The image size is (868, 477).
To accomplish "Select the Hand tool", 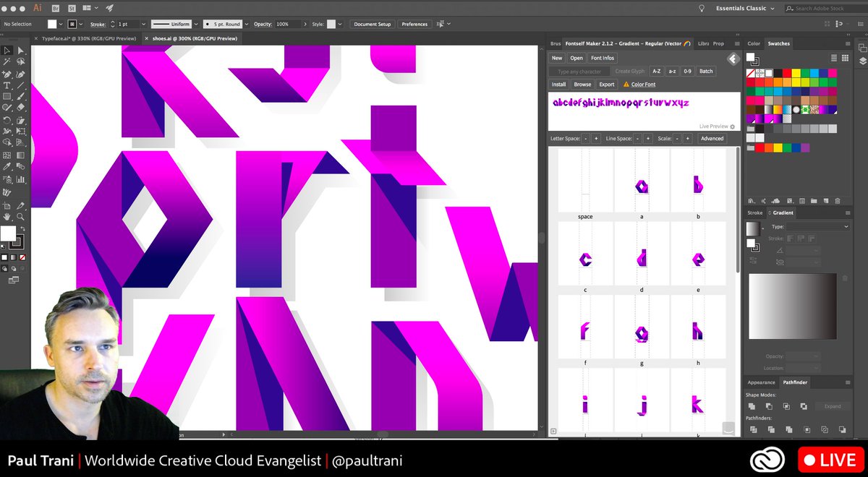I will (x=7, y=216).
